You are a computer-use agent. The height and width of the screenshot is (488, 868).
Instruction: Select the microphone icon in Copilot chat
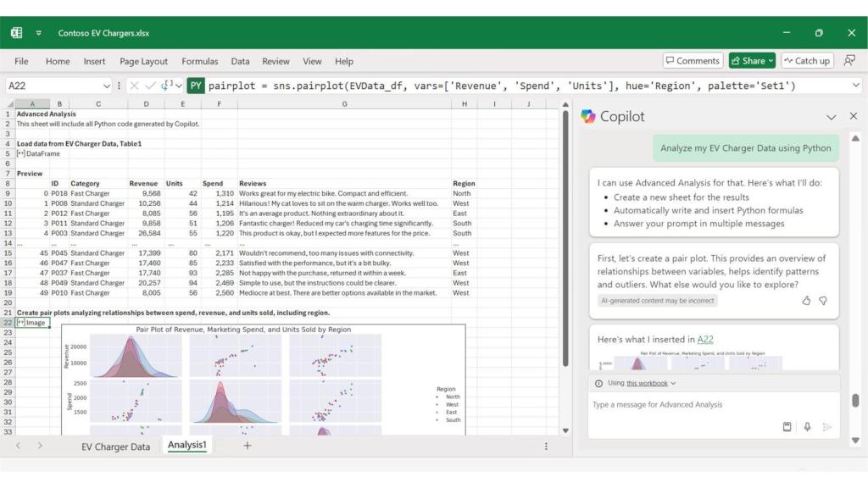point(806,427)
